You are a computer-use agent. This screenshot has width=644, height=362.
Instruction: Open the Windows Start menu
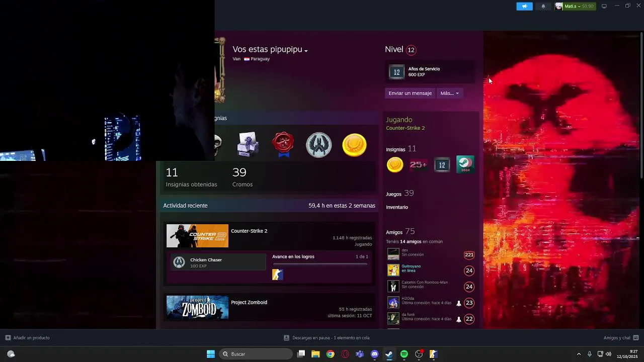(211, 354)
